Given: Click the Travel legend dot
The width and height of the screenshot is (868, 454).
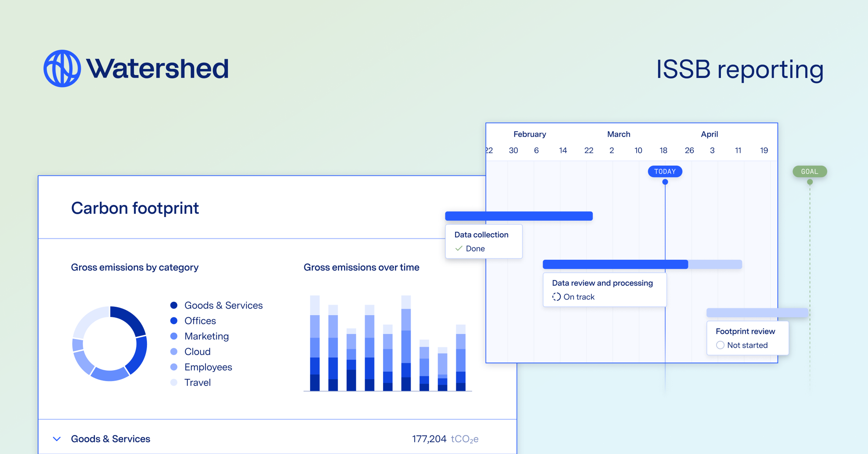Looking at the screenshot, I should click(x=174, y=382).
